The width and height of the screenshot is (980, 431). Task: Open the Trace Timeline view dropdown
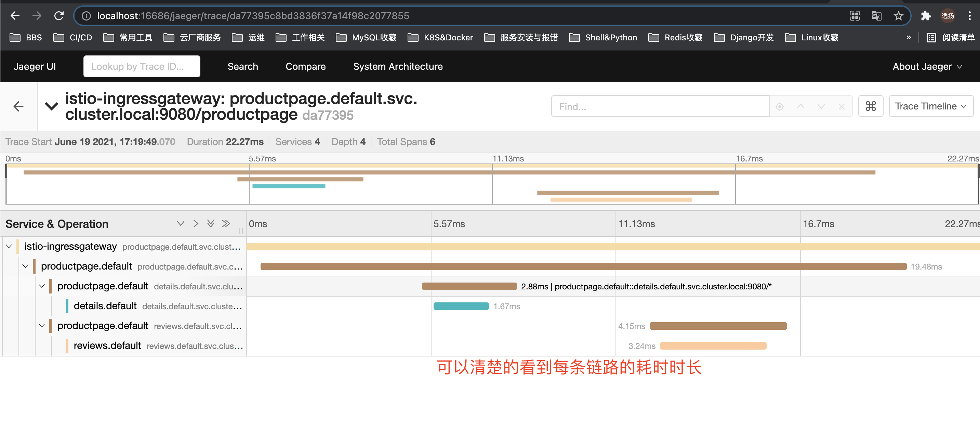click(930, 106)
